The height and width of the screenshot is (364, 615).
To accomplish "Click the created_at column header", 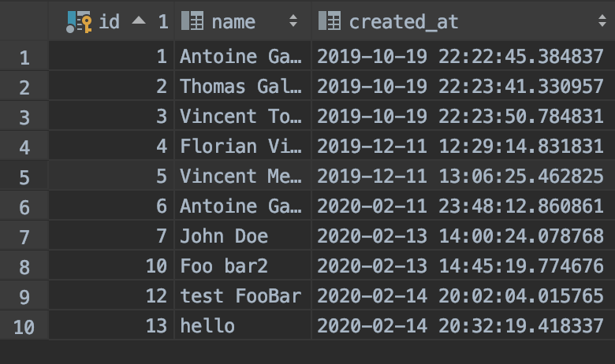I will click(x=402, y=21).
